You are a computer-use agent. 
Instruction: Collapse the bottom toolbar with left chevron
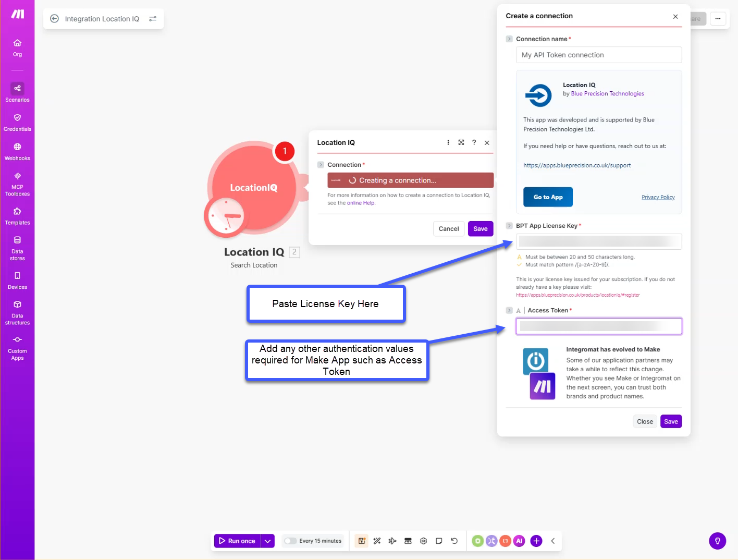(553, 541)
